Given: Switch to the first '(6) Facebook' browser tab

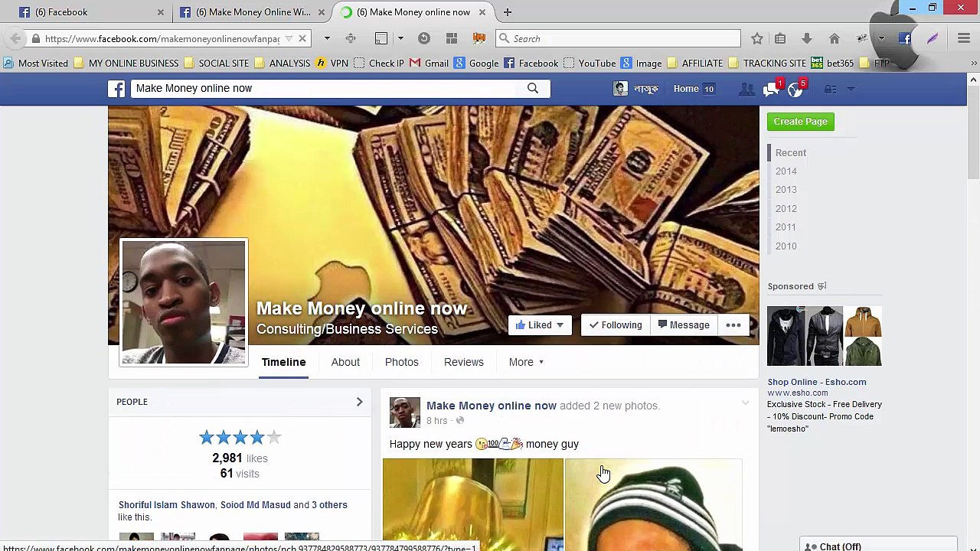Looking at the screenshot, I should tap(91, 12).
